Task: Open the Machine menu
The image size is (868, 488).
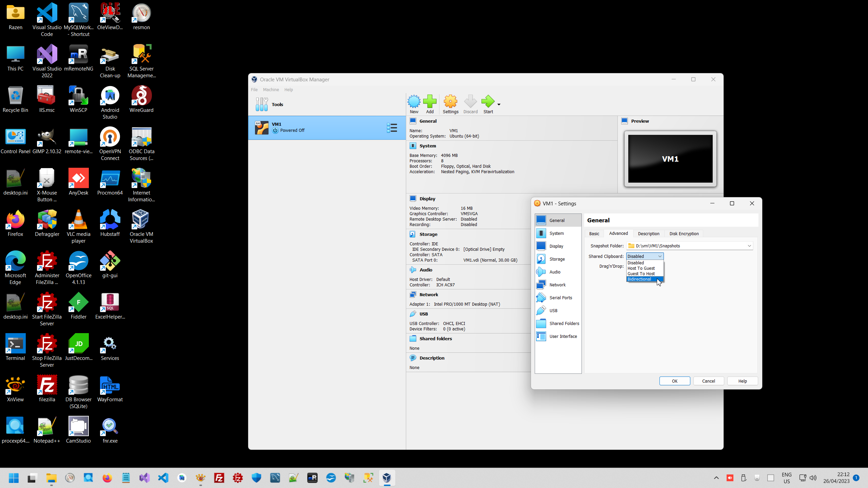Action: (271, 90)
